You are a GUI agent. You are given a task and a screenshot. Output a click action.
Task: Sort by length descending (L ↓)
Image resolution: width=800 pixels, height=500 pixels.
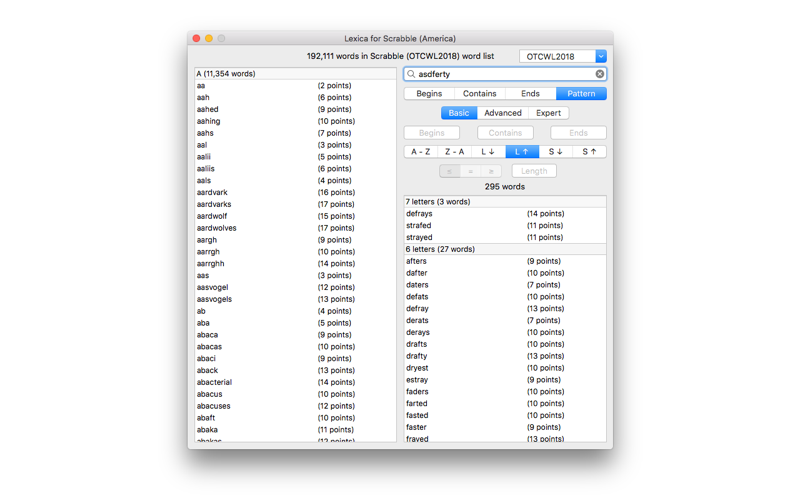pyautogui.click(x=488, y=152)
